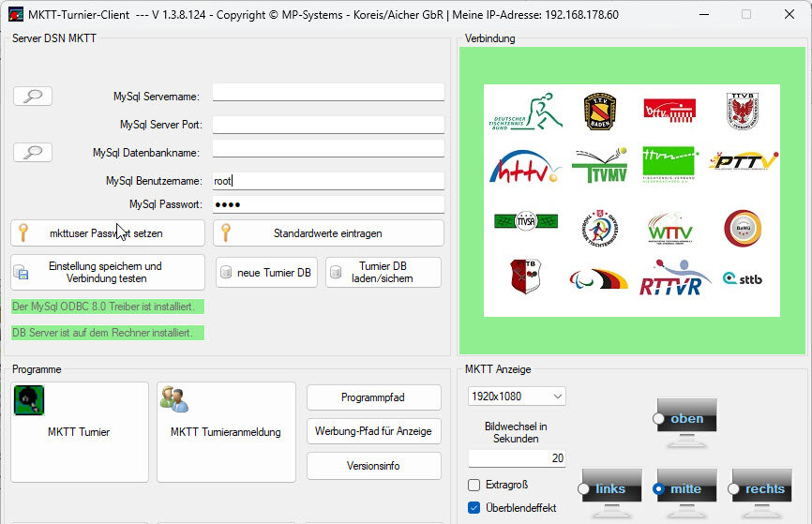Click Standardwerte eintragen key button
Screen dimensions: 812x524
point(328,233)
